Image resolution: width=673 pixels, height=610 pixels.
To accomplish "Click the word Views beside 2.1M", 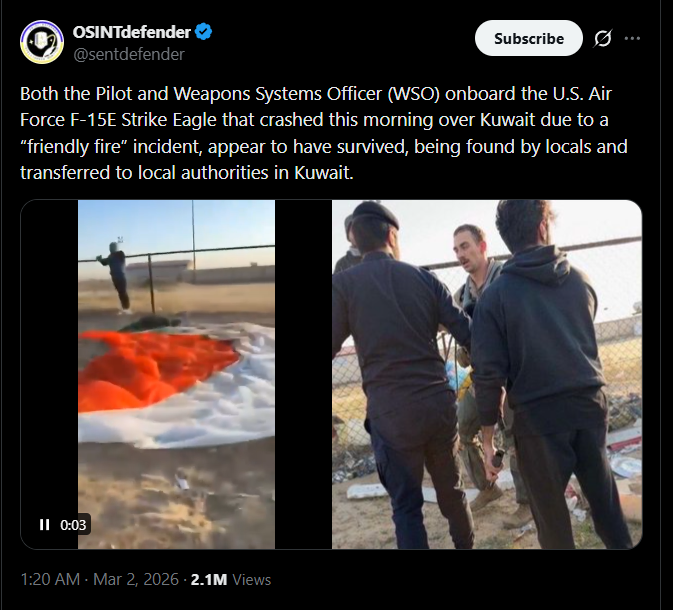I will pyautogui.click(x=252, y=580).
